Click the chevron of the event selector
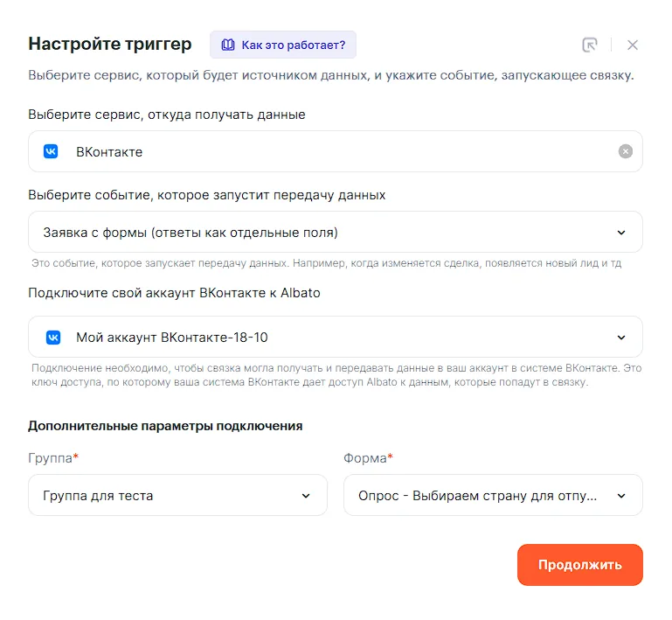The image size is (672, 620). click(x=621, y=233)
